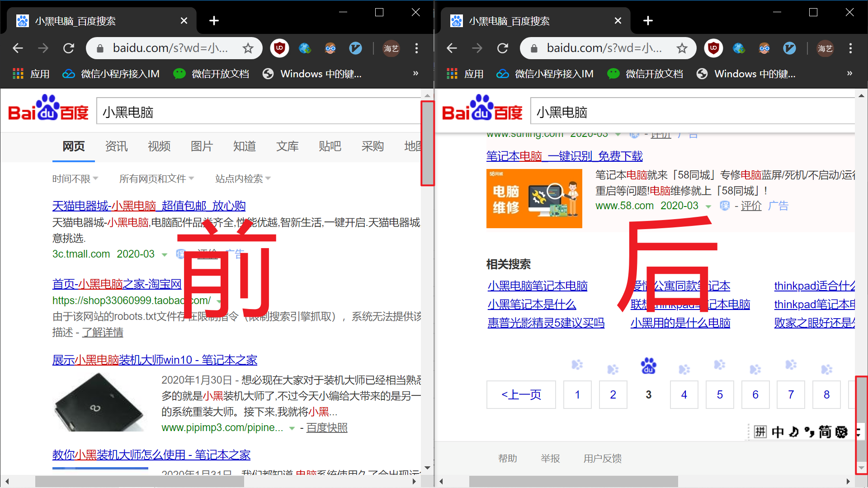
Task: Open a new tab in the right browser window
Action: coord(648,21)
